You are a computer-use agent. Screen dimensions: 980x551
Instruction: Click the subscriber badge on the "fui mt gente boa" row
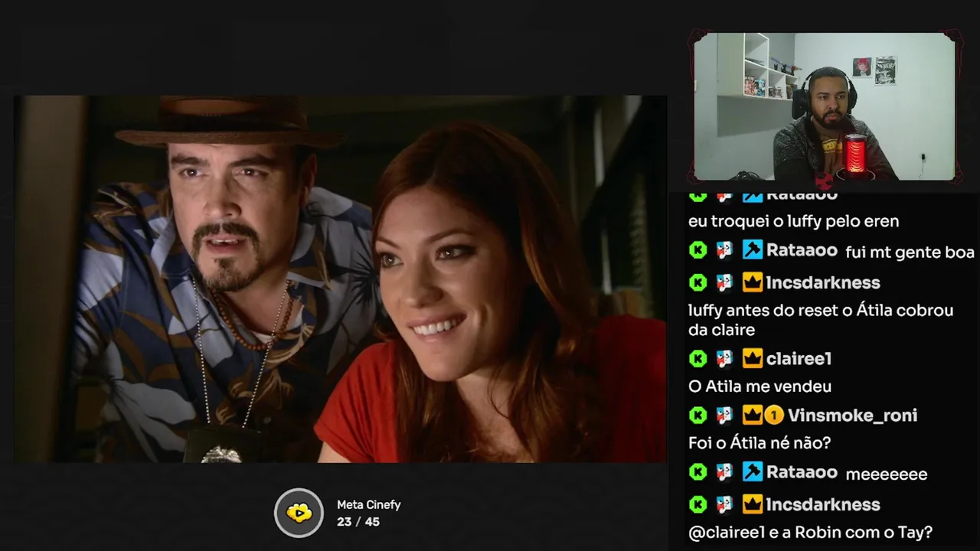tap(724, 249)
